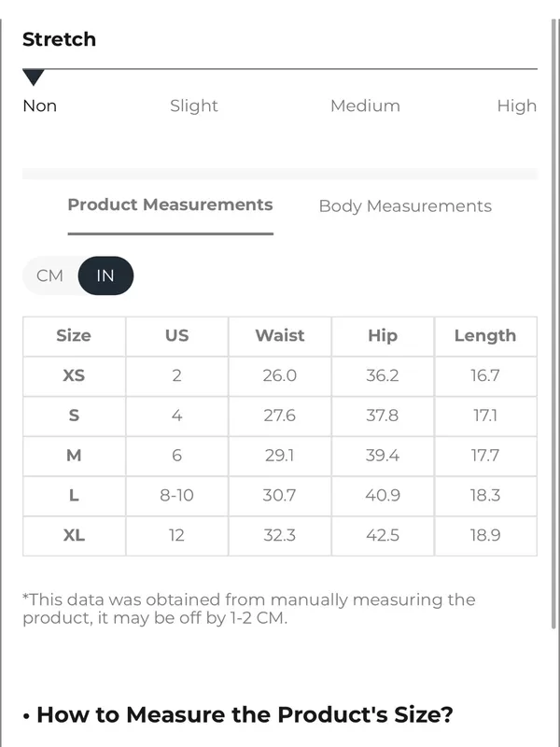Click the High stretch label
Image resolution: width=560 pixels, height=747 pixels.
pyautogui.click(x=517, y=106)
